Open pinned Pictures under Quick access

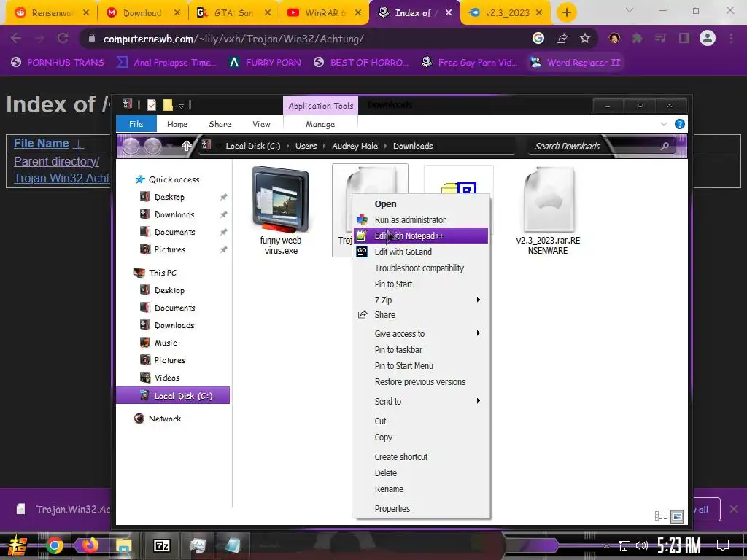(x=169, y=249)
